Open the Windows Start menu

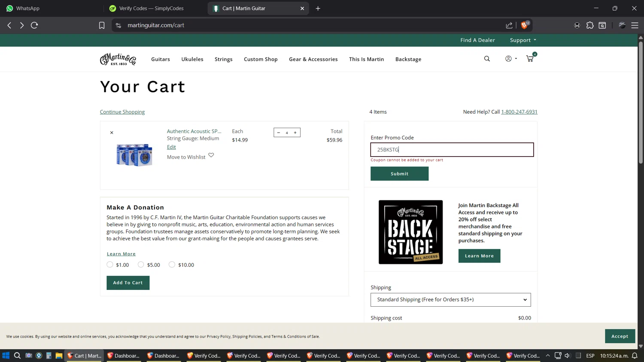pyautogui.click(x=6, y=356)
